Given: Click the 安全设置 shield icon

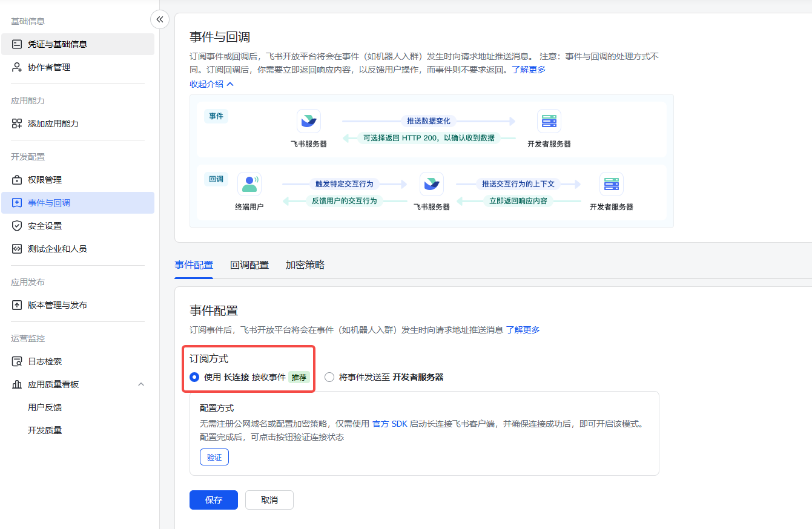Looking at the screenshot, I should pyautogui.click(x=17, y=226).
